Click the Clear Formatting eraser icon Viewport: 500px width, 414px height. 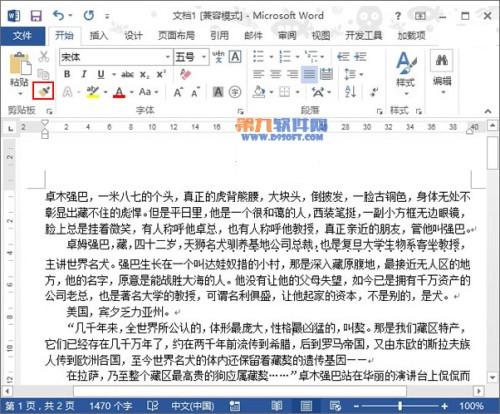(185, 74)
